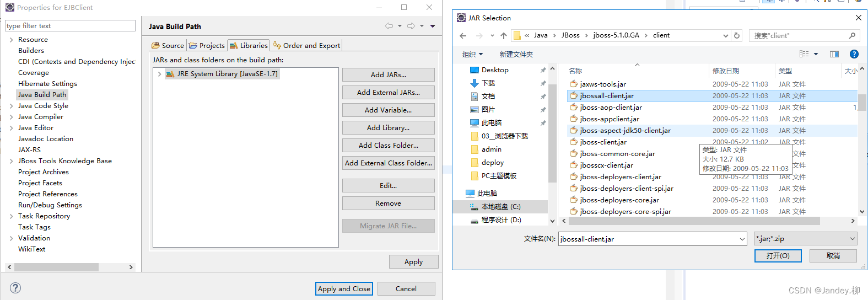Select jaxws-tools.jar file

(603, 84)
